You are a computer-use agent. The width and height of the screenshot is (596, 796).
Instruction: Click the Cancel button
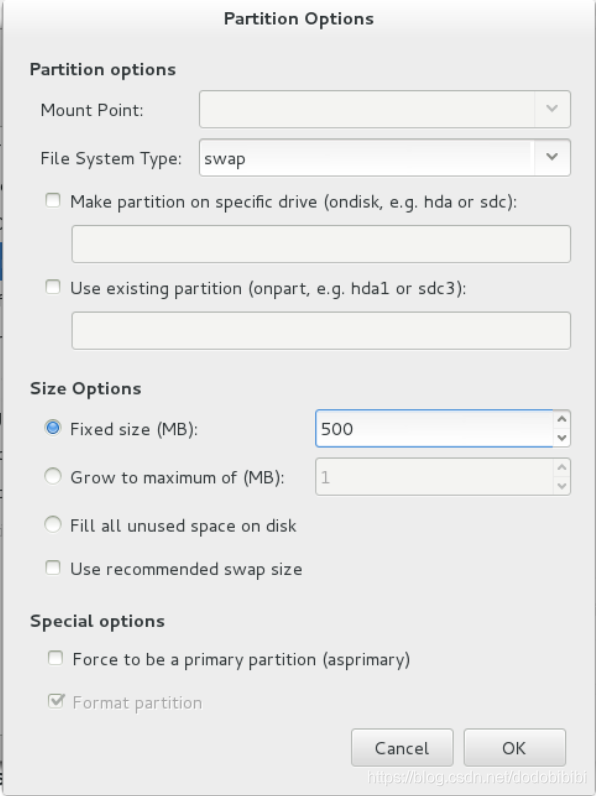[x=402, y=748]
